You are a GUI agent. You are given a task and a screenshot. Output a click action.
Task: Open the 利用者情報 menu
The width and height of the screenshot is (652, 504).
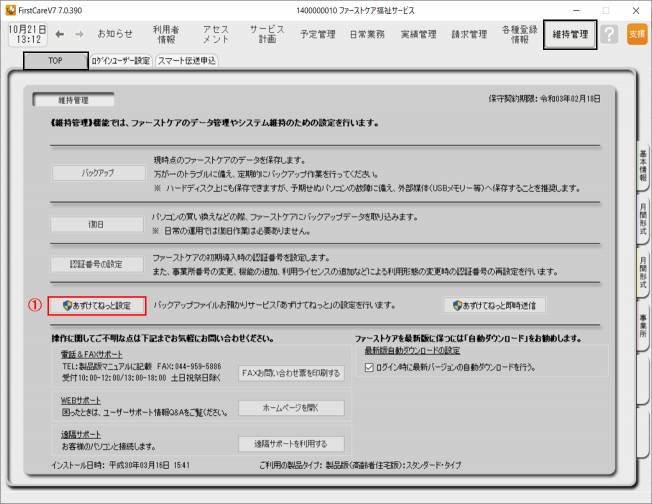[166, 34]
